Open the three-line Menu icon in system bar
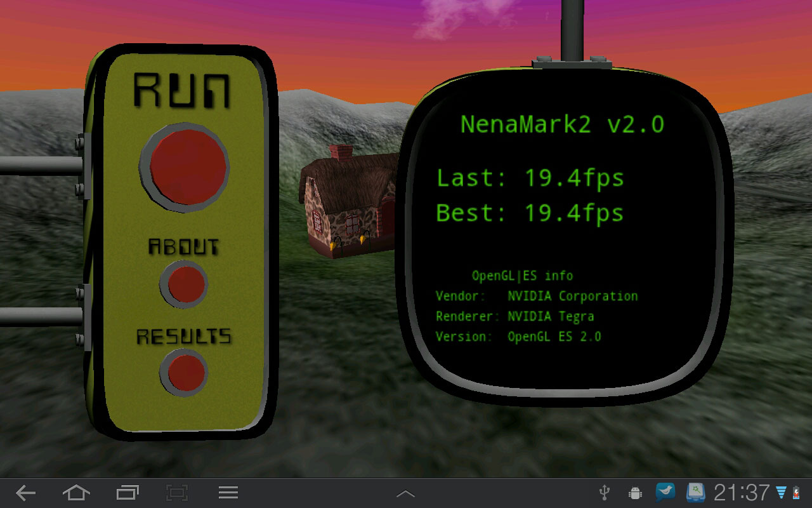This screenshot has height=508, width=812. [x=228, y=493]
